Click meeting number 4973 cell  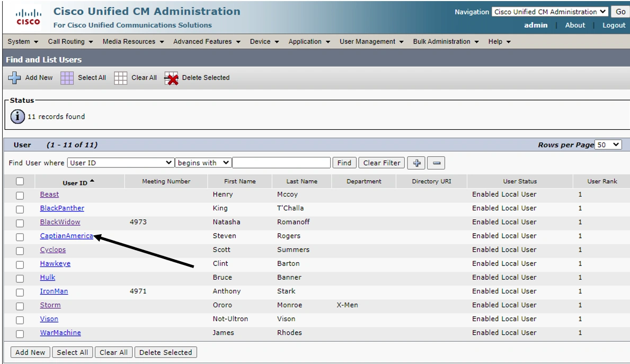click(138, 222)
